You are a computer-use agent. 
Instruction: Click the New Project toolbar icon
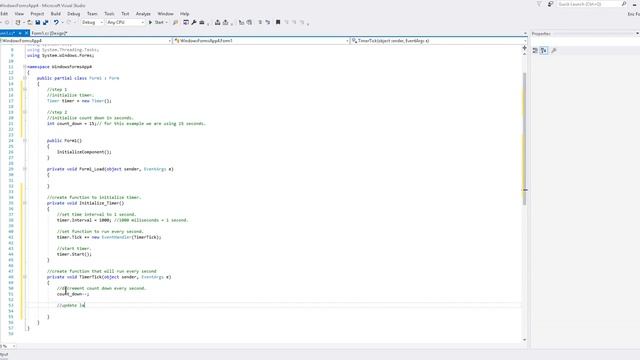coord(18,22)
